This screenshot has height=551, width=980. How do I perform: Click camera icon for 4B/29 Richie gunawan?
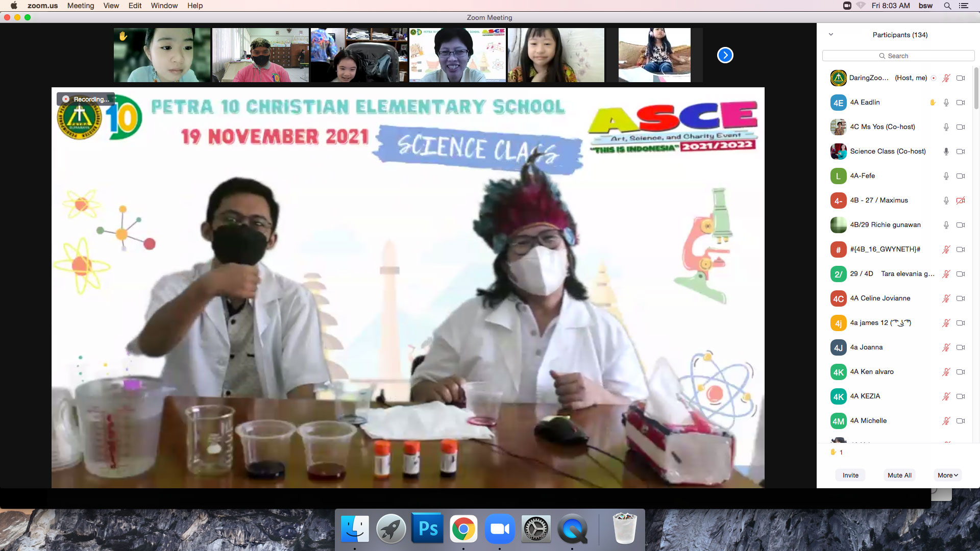click(x=961, y=225)
